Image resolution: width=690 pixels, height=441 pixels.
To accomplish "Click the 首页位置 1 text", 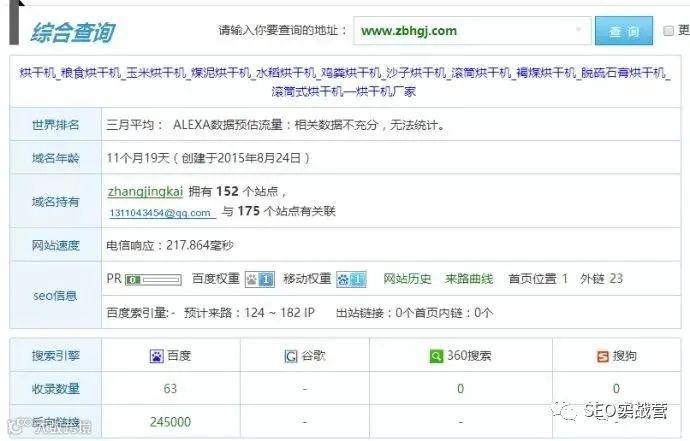I will [538, 279].
